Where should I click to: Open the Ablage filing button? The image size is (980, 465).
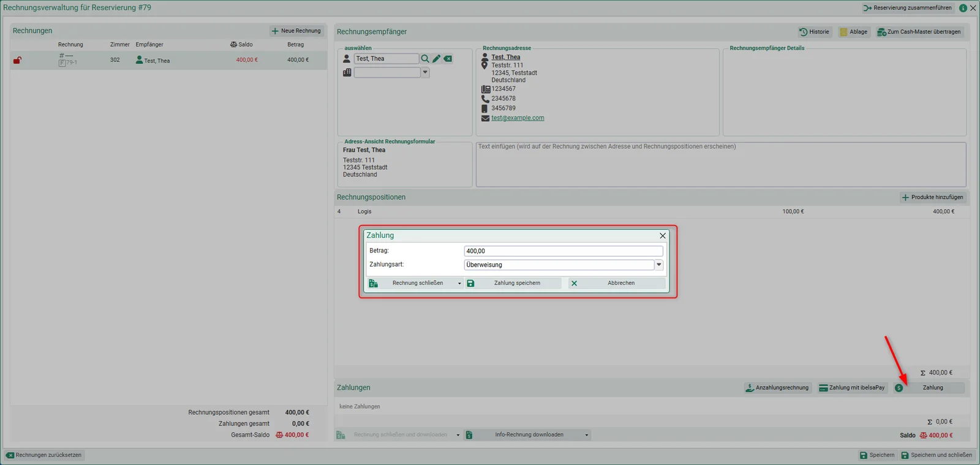pyautogui.click(x=853, y=32)
